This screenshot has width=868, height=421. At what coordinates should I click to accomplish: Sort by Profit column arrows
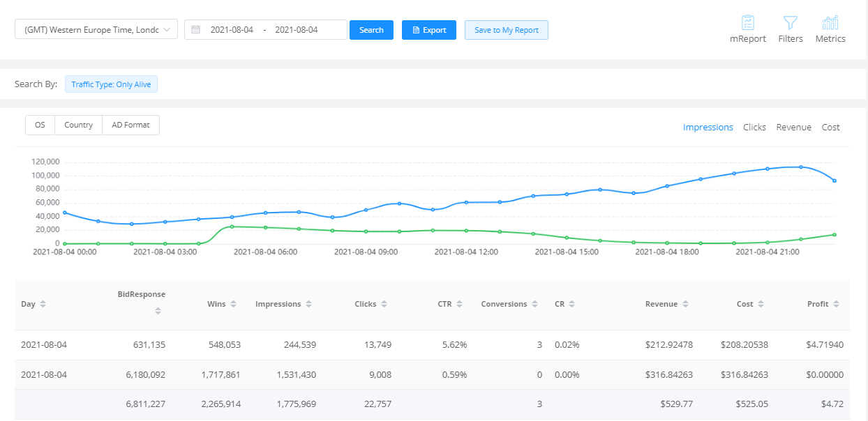[x=836, y=305]
